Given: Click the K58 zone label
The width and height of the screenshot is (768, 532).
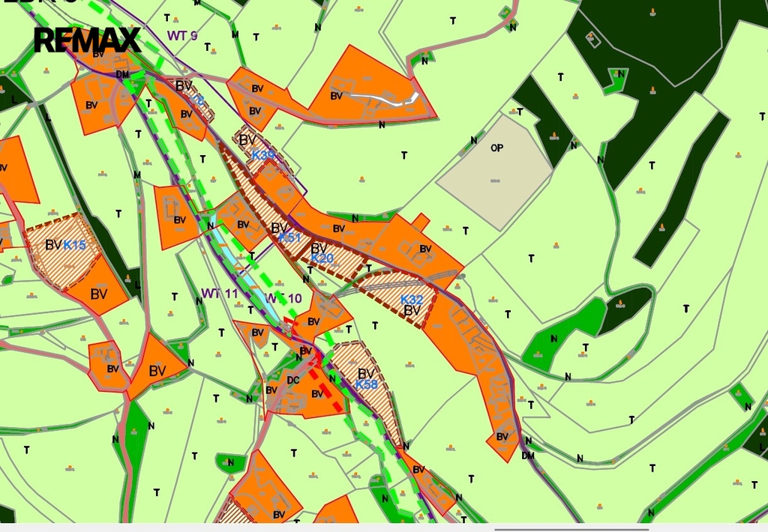Looking at the screenshot, I should [x=366, y=384].
